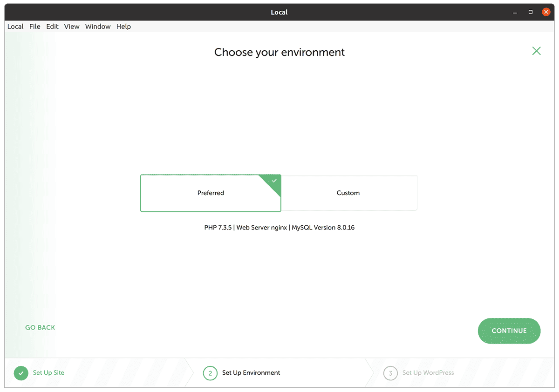Click the CONTINUE button

509,331
